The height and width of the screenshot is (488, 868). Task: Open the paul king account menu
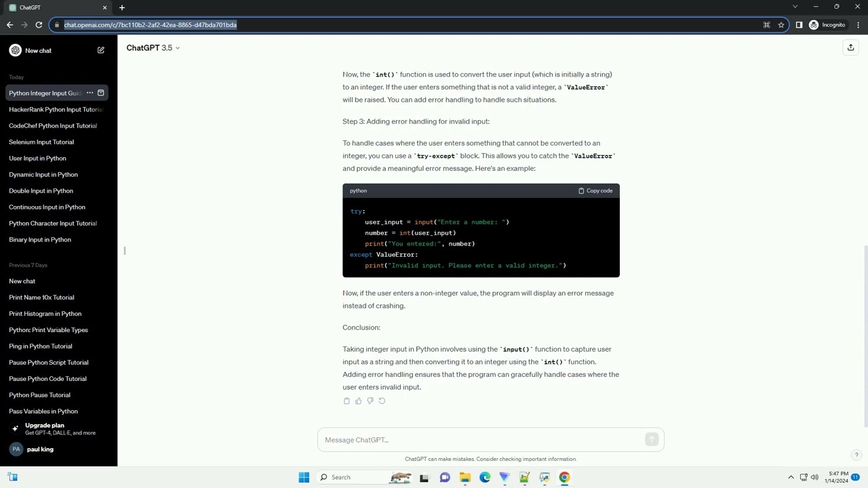coord(58,449)
